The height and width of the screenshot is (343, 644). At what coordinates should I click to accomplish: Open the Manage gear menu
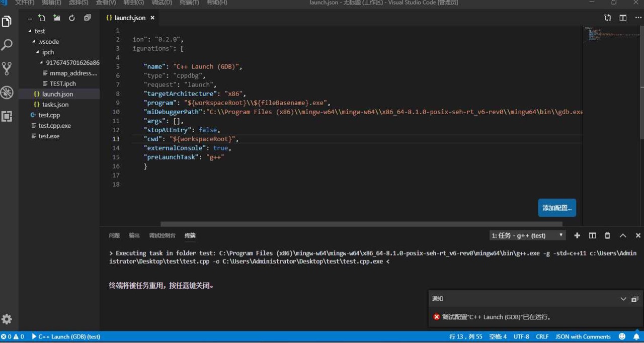click(x=7, y=319)
